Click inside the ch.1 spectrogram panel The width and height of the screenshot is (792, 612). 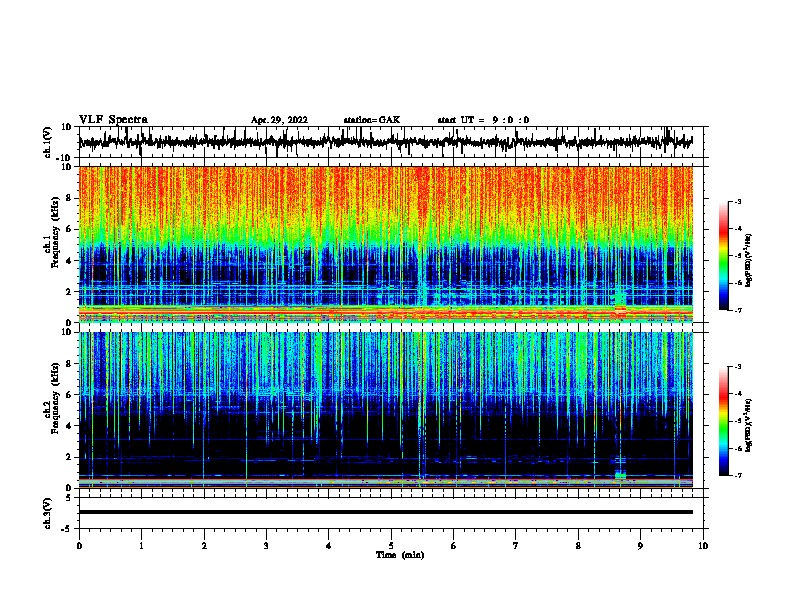coord(385,244)
